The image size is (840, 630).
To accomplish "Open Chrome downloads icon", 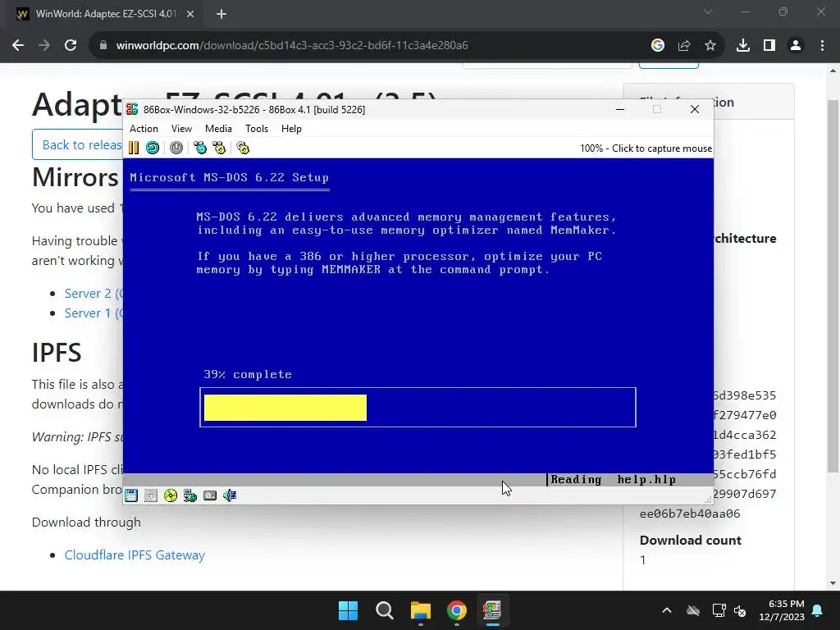I will (743, 46).
